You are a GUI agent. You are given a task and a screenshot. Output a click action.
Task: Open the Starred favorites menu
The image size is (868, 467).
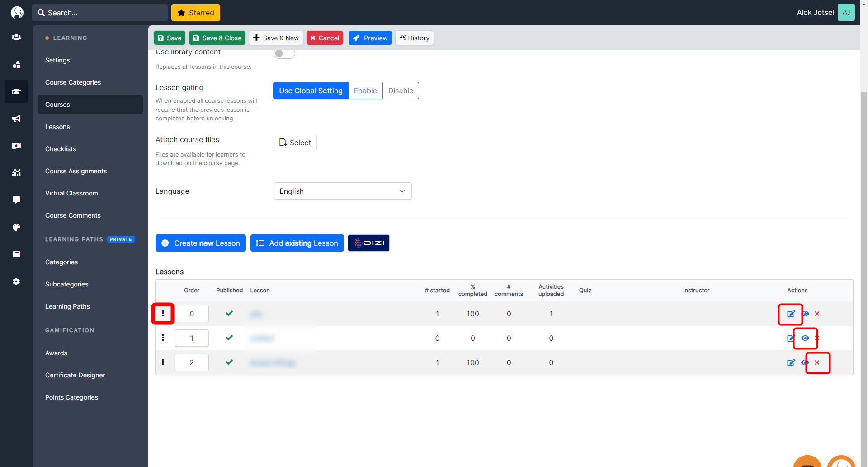[196, 13]
